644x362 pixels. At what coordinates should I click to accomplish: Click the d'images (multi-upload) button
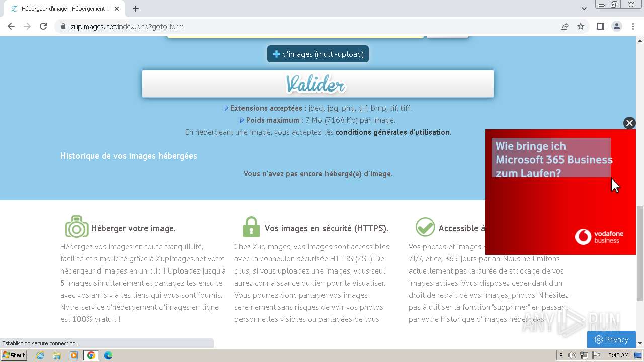[x=318, y=54]
